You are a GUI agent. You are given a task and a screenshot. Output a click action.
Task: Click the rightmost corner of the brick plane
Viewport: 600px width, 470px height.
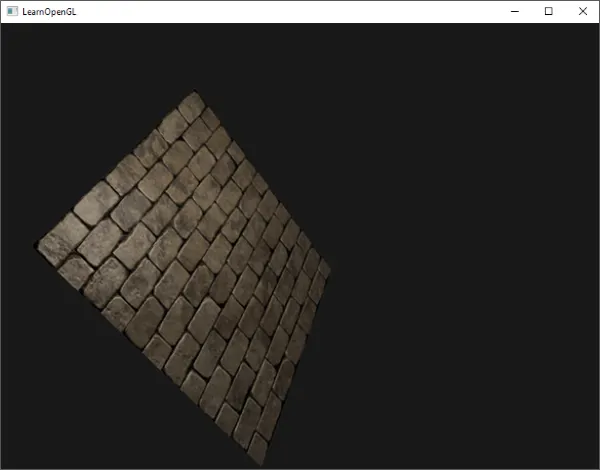point(330,264)
